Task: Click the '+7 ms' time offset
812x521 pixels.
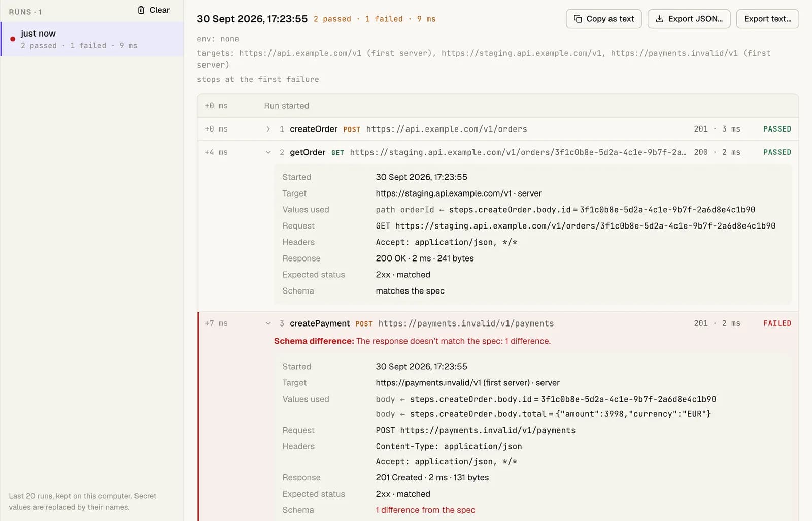Action: pyautogui.click(x=216, y=323)
